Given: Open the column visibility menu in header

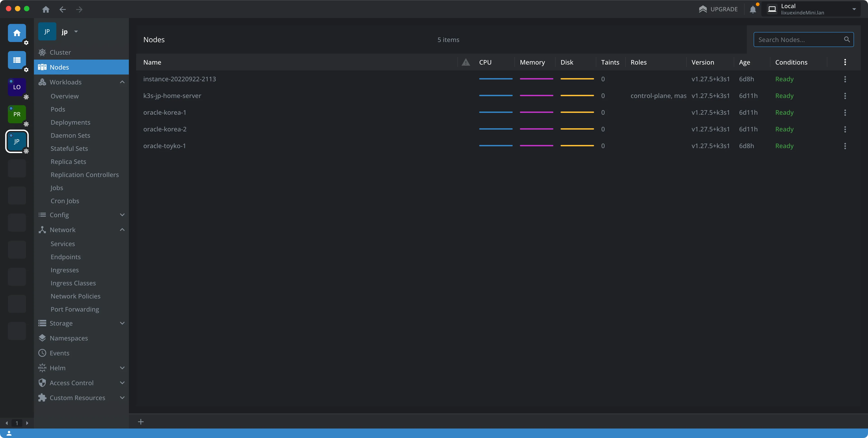Looking at the screenshot, I should 845,62.
